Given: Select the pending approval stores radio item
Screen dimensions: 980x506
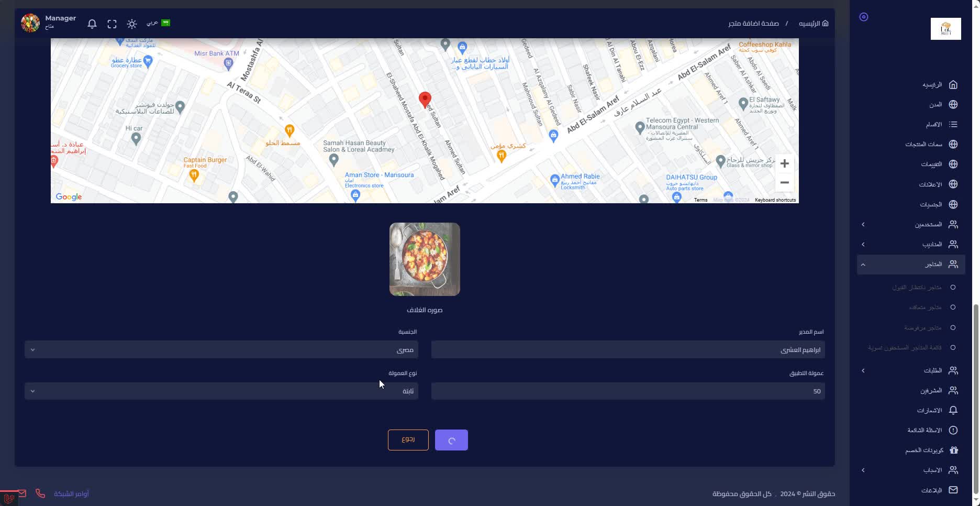Looking at the screenshot, I should pos(953,288).
